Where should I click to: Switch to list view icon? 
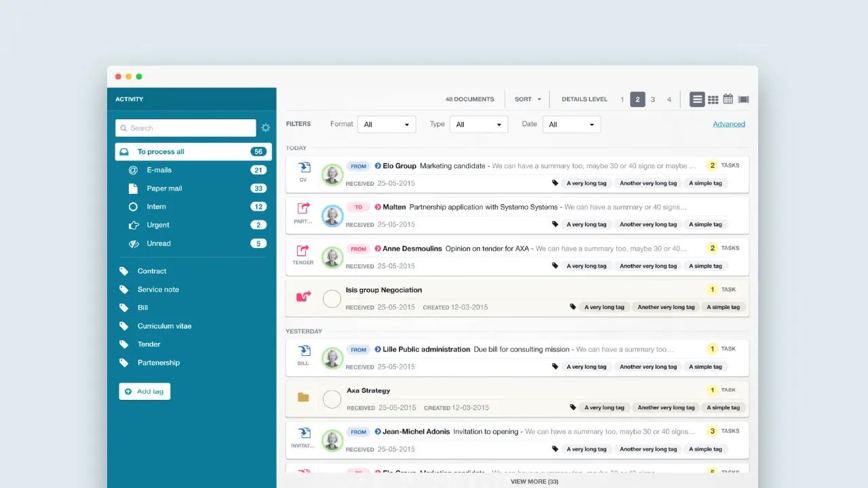[x=697, y=100]
